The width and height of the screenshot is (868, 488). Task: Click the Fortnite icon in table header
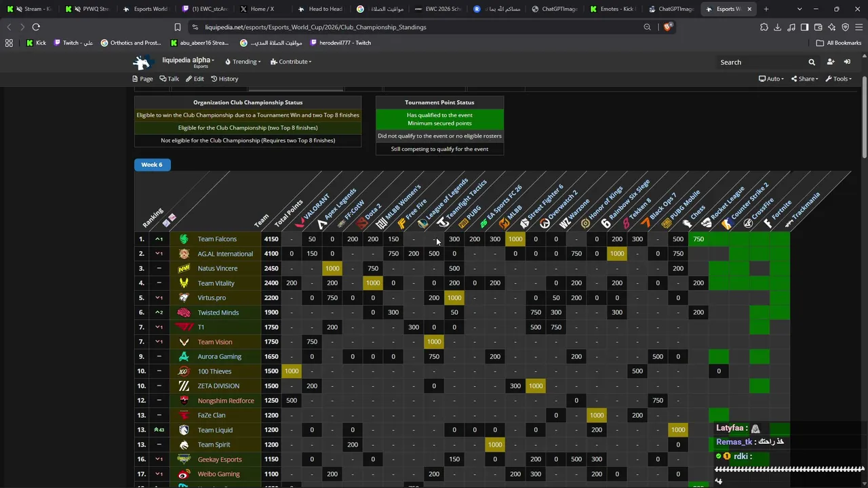pos(768,224)
